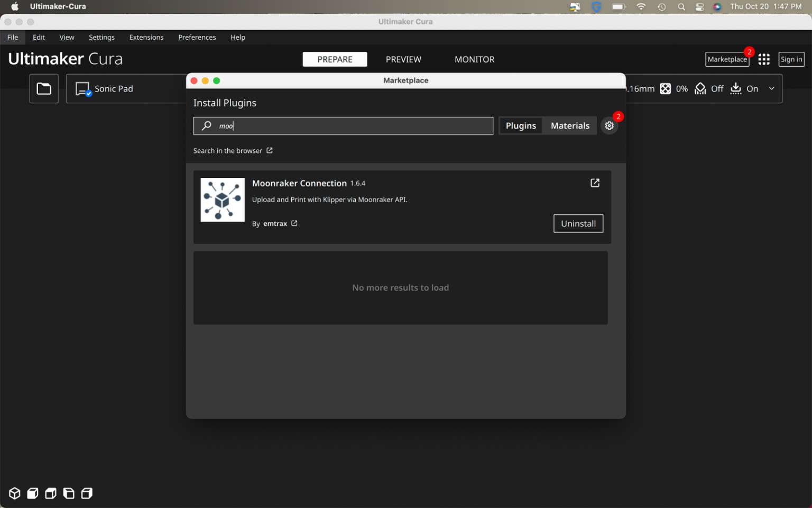
Task: Switch to Materials toggle in Marketplace
Action: (x=570, y=126)
